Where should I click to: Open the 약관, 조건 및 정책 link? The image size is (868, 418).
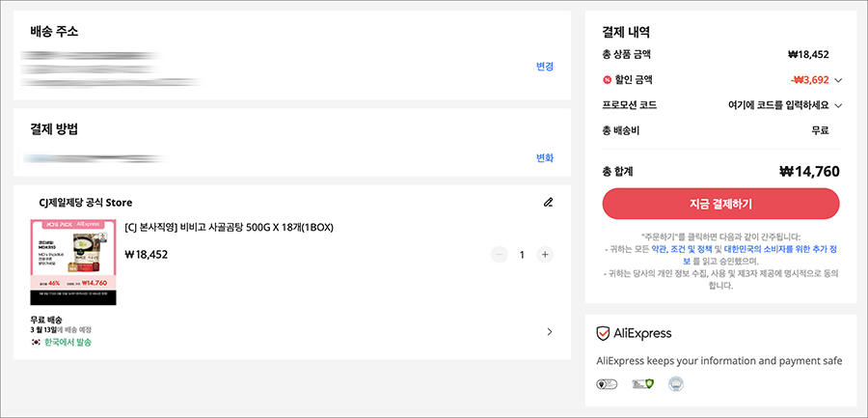[684, 250]
